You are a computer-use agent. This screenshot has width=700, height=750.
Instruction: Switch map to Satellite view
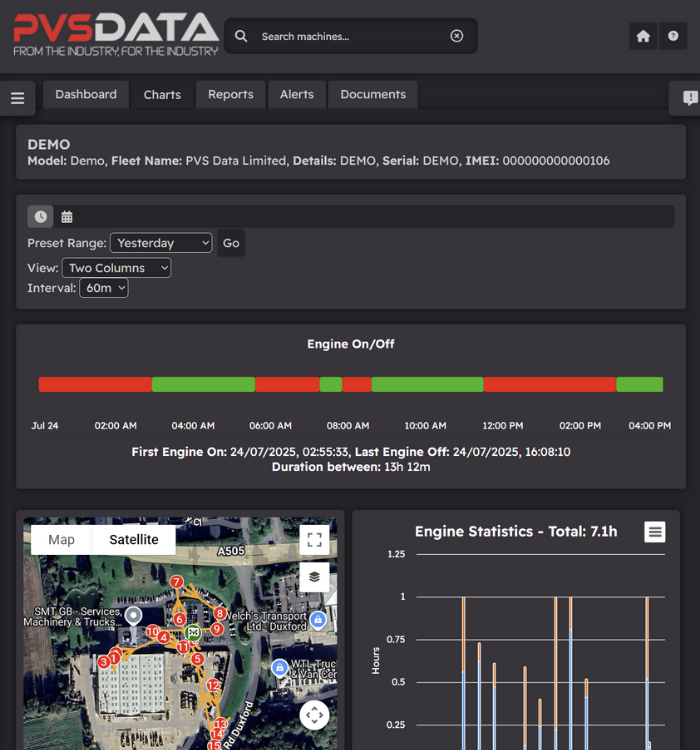click(x=133, y=540)
